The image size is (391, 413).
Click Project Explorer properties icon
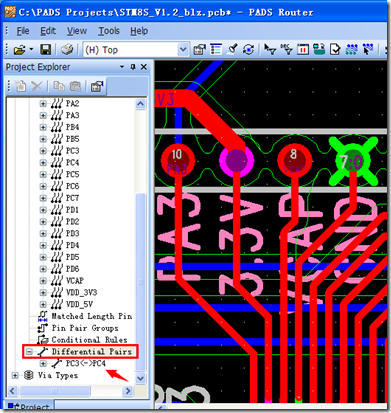[x=97, y=86]
